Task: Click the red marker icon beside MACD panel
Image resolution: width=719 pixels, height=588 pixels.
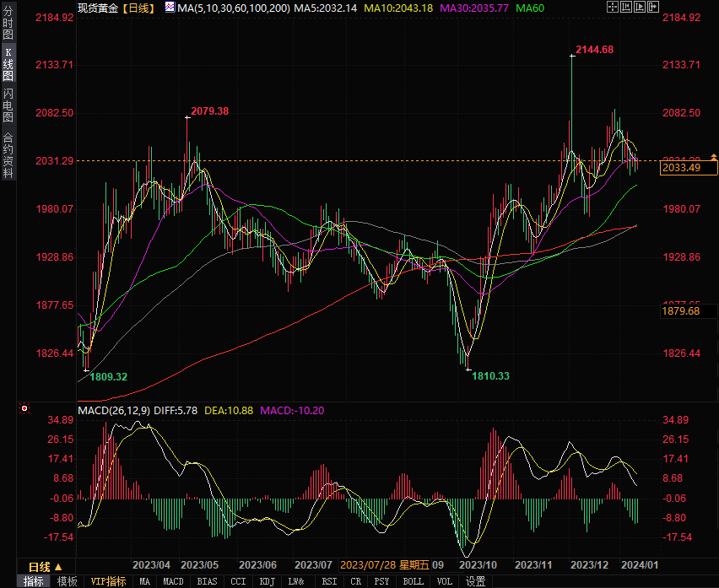Action: coord(24,409)
